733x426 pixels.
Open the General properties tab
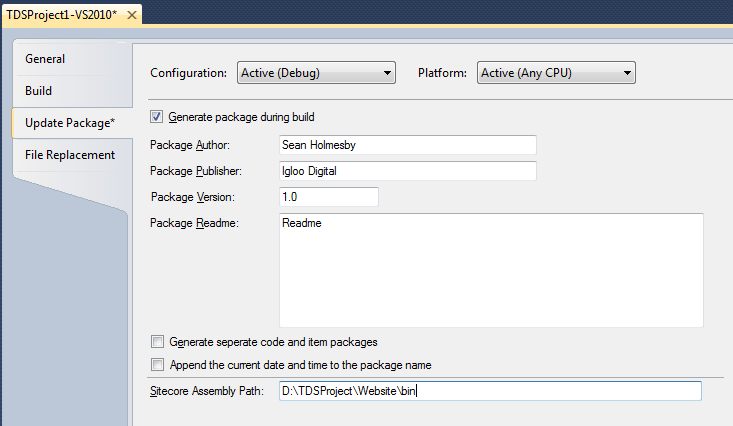click(x=45, y=59)
